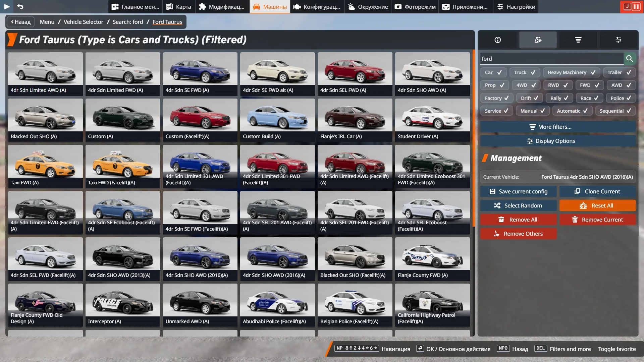Click the Select Random shuffle icon
This screenshot has width=644, height=362.
click(x=497, y=205)
